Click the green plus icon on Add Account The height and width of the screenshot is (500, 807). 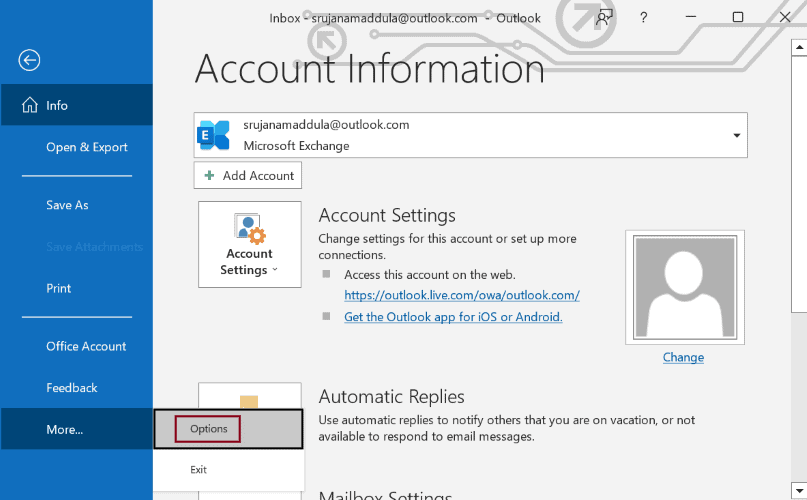(209, 176)
